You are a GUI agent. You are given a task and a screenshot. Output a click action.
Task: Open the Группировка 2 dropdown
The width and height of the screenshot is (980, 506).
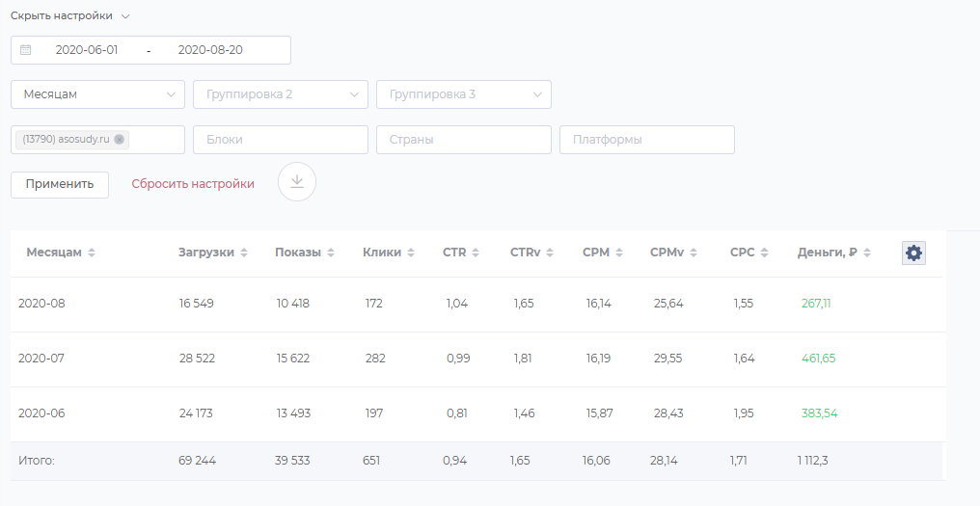tap(281, 94)
